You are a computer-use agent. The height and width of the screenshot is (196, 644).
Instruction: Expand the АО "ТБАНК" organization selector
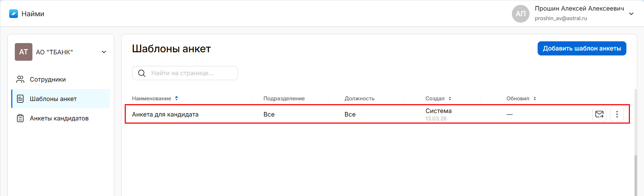(x=104, y=52)
